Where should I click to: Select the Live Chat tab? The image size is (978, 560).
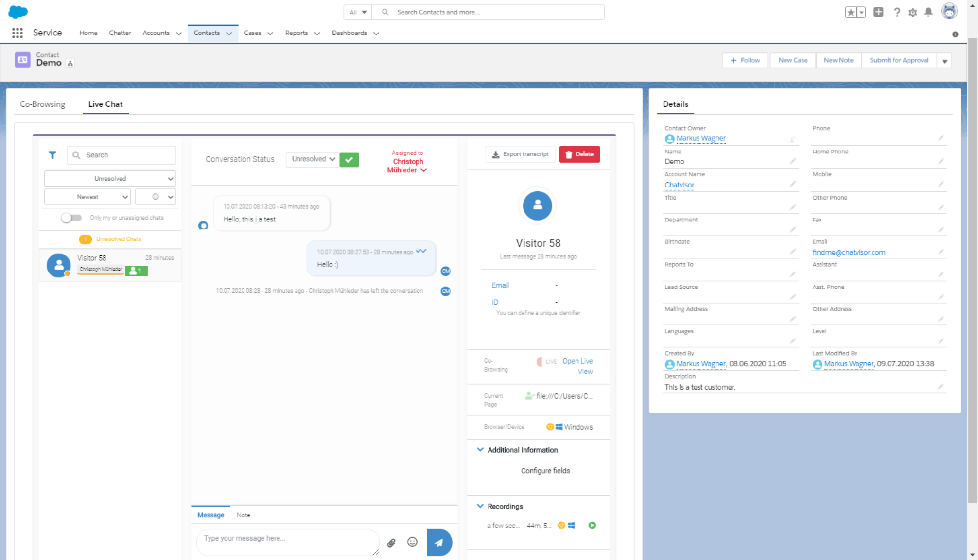[105, 104]
